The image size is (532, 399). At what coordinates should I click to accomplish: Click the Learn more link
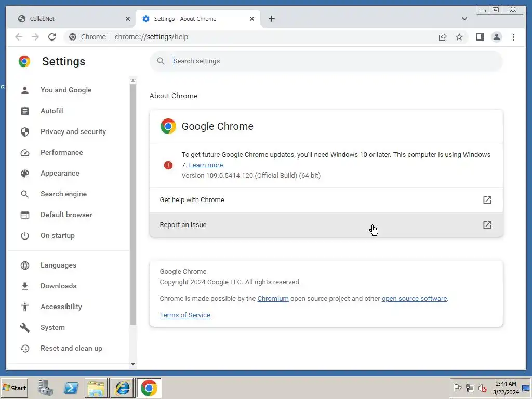pyautogui.click(x=206, y=165)
